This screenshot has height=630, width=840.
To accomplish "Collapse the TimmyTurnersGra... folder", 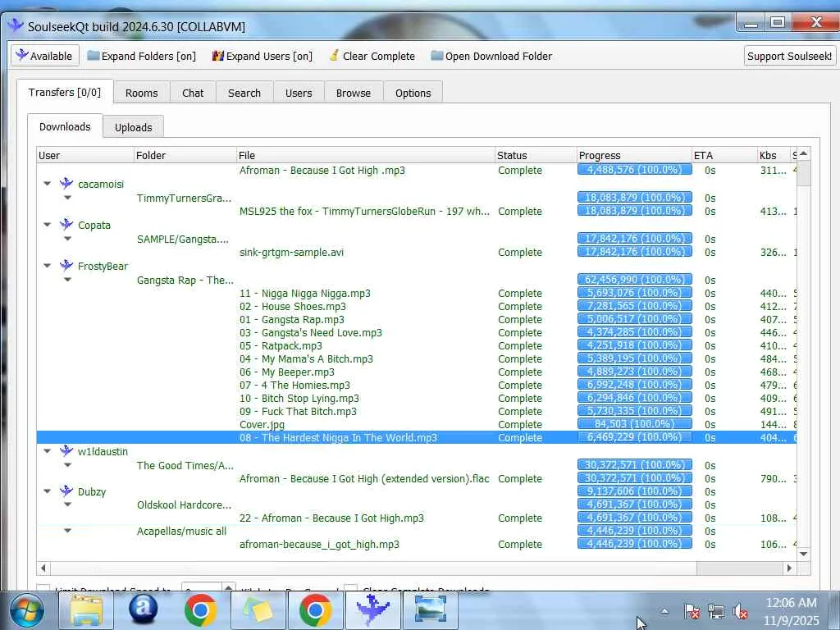I will click(x=67, y=198).
